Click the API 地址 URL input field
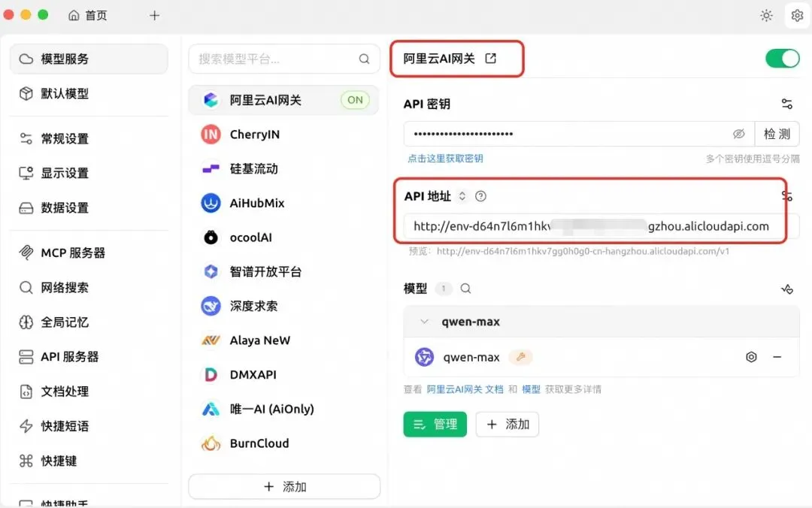This screenshot has height=508, width=812. point(601,226)
